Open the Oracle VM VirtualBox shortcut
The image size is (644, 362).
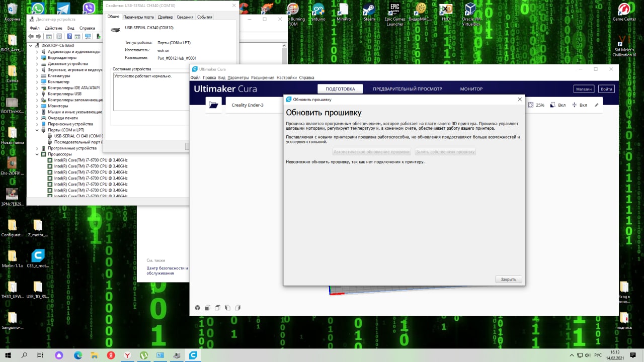point(471,14)
